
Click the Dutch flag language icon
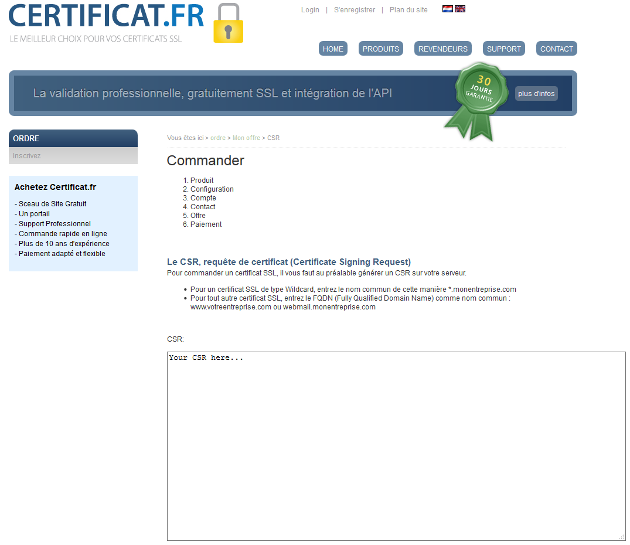[x=447, y=8]
